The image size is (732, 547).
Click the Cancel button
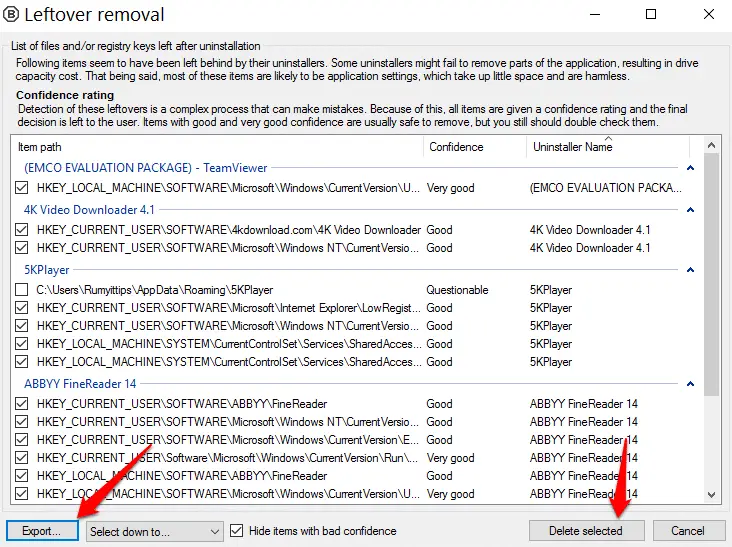(x=688, y=531)
